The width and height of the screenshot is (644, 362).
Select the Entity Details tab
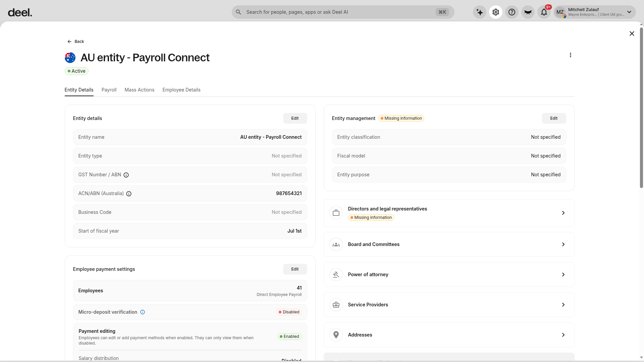point(79,90)
